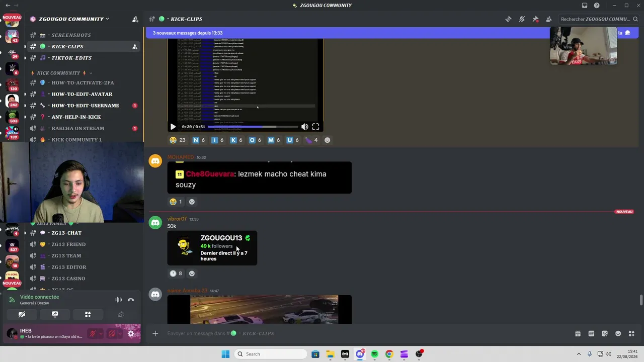Expand audio output options arrow
Screen dimensions: 644x362
(120, 333)
